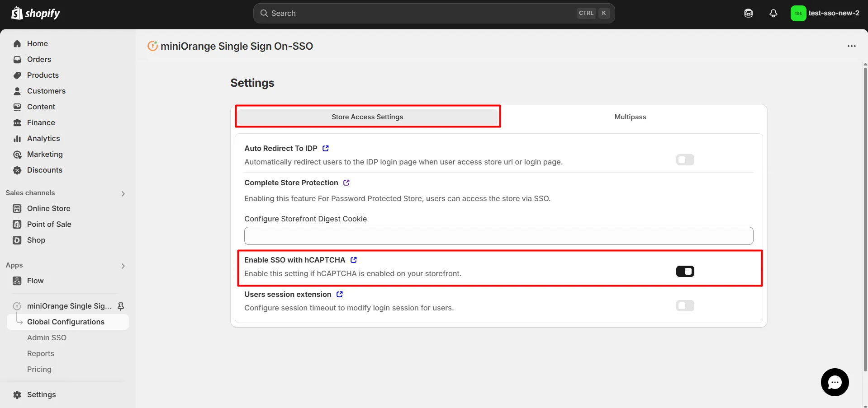Click the Shopify logo
868x408 pixels.
click(x=36, y=14)
